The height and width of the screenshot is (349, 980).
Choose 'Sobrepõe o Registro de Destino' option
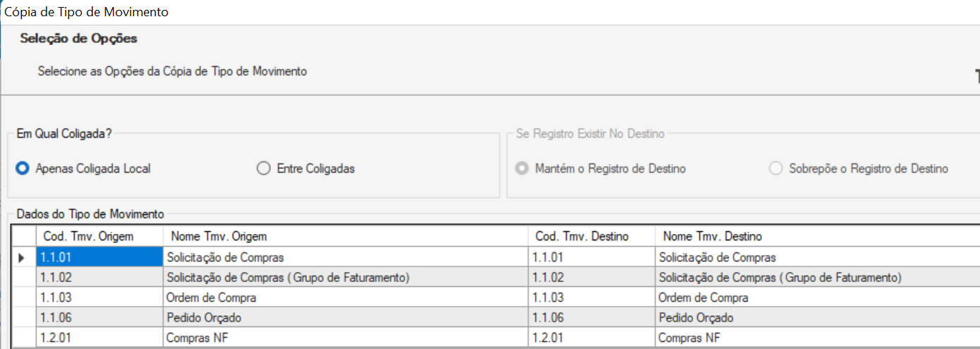tap(776, 169)
